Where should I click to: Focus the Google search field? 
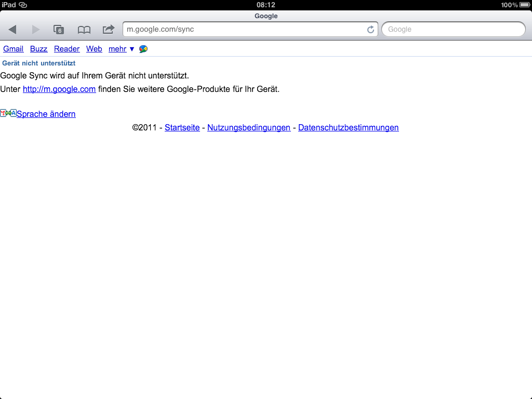(453, 29)
